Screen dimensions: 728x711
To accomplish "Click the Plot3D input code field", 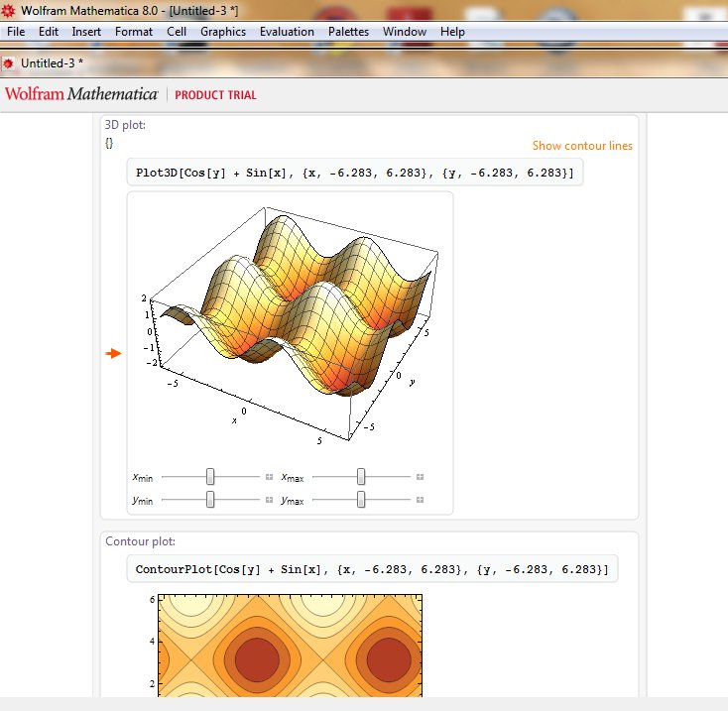I will pos(353,174).
